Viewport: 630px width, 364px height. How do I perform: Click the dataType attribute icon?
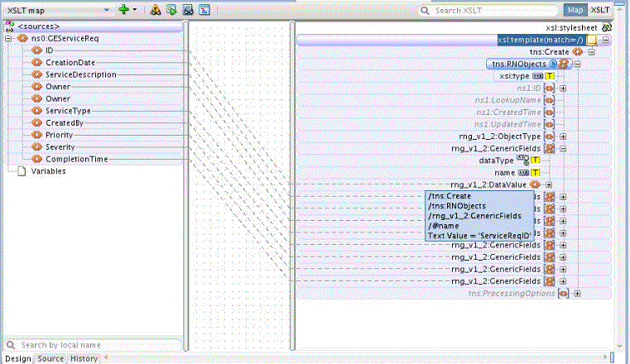point(523,160)
